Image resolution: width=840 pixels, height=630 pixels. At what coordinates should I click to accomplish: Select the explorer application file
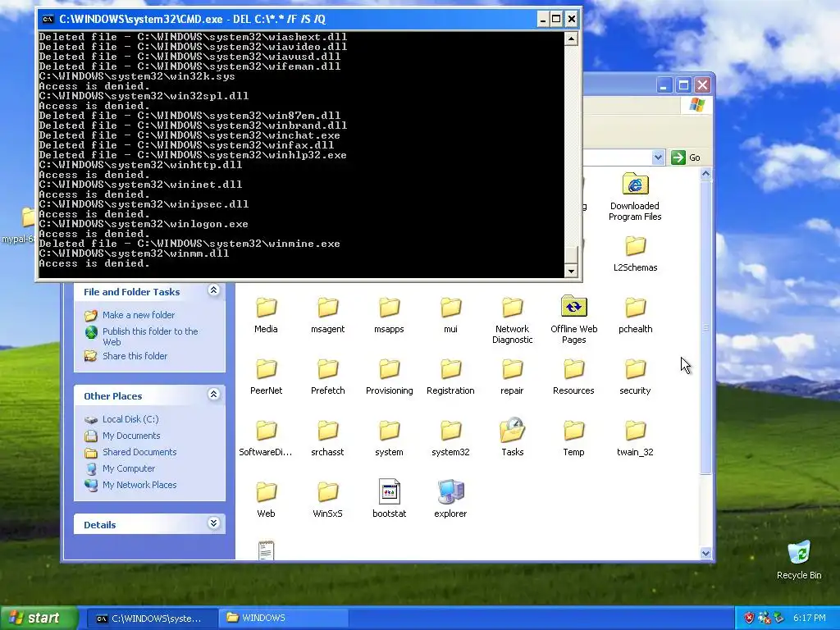[x=450, y=499]
